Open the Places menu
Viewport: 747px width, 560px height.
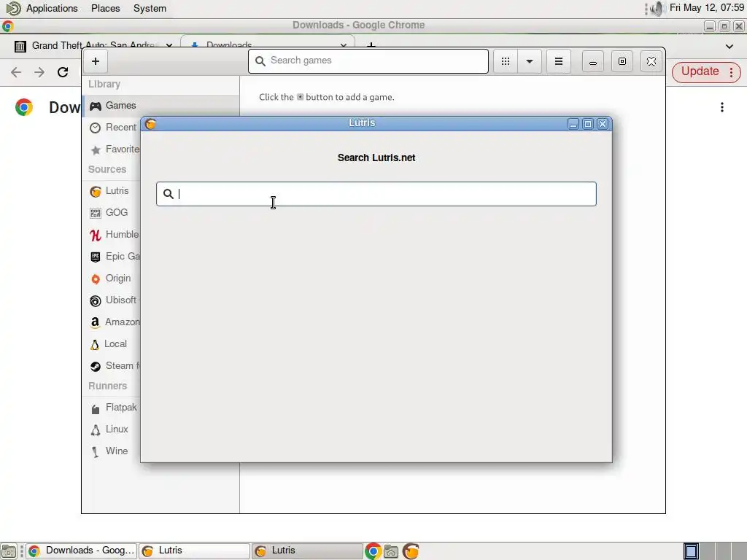coord(105,9)
